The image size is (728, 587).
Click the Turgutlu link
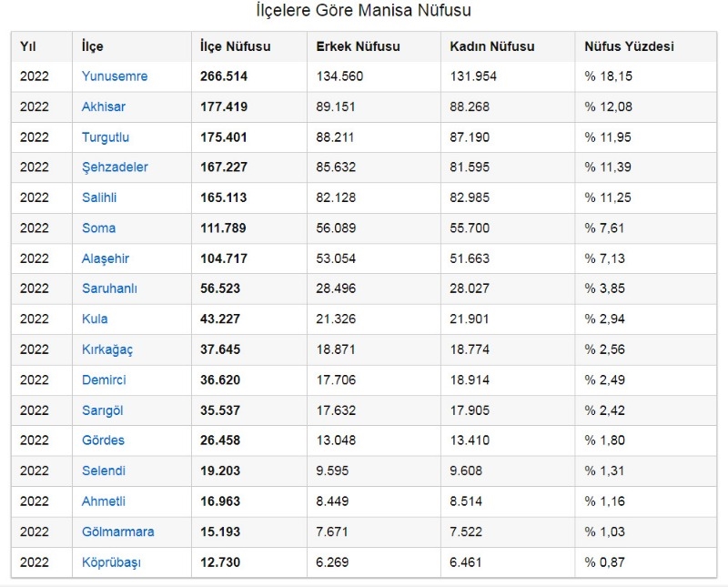(x=106, y=137)
